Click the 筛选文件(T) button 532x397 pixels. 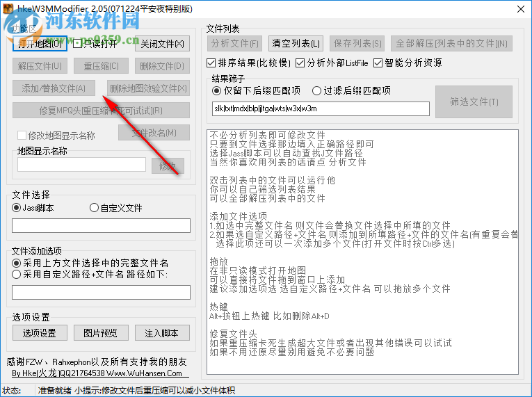474,102
